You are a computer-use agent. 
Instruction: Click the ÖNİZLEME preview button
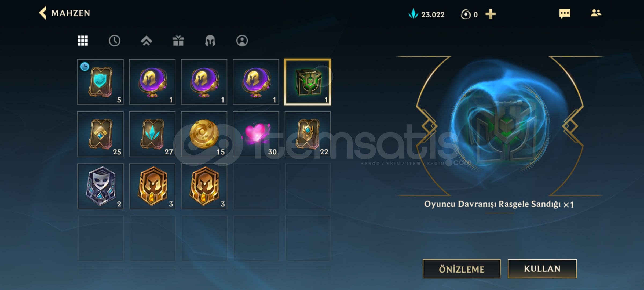[x=462, y=269]
